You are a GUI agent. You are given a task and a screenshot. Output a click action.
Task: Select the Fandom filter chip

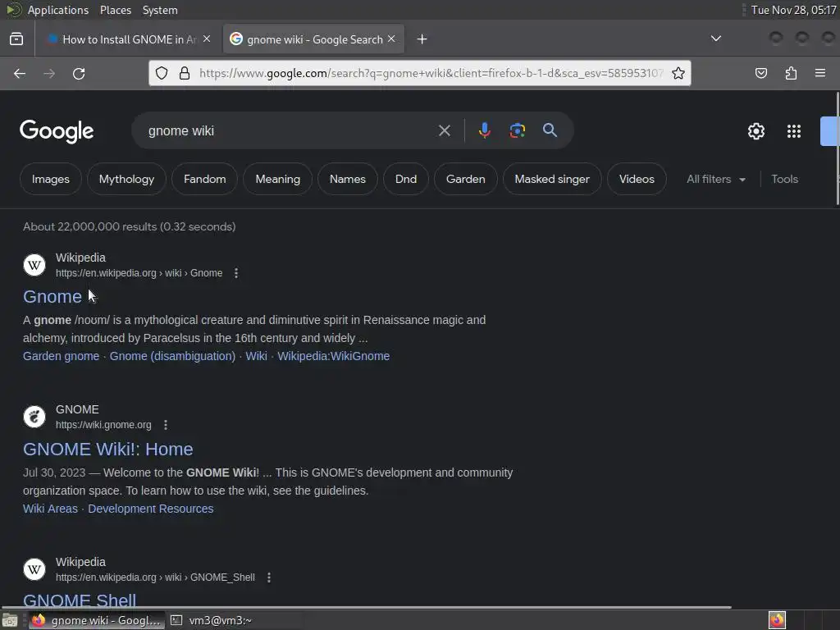tap(204, 180)
